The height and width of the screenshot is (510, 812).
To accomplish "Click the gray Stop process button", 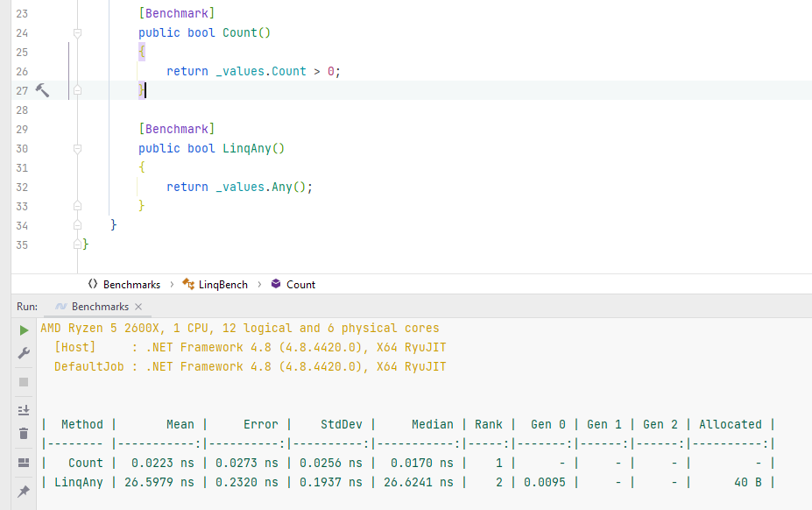I will [24, 382].
